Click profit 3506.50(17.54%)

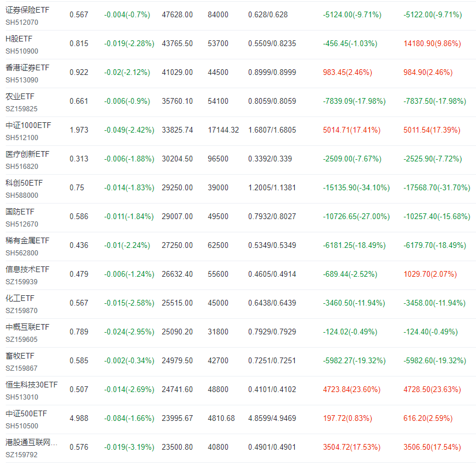pos(432,447)
